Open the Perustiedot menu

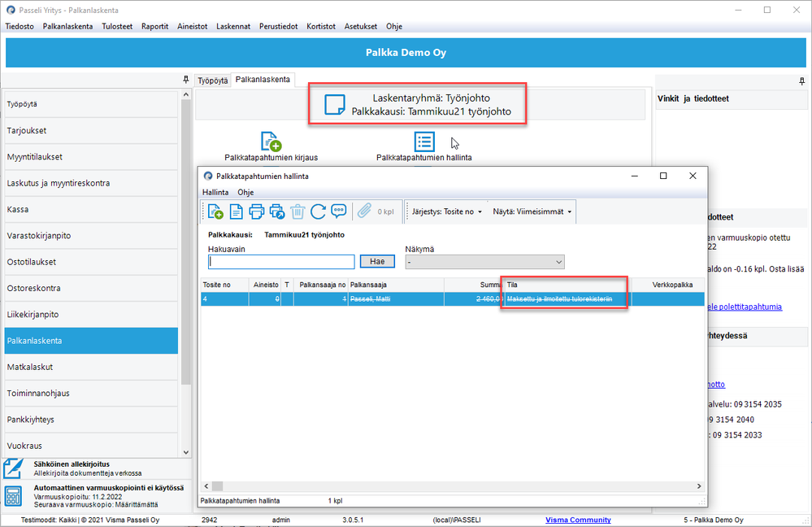tap(279, 26)
